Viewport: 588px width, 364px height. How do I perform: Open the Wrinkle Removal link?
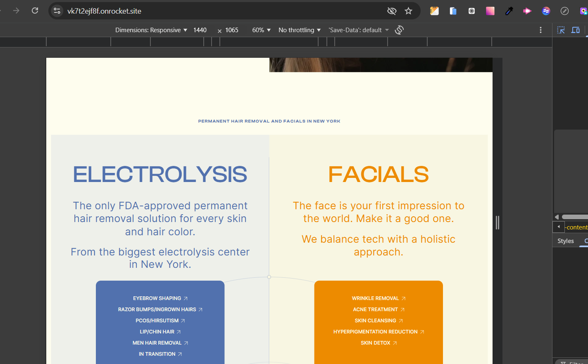[379, 298]
